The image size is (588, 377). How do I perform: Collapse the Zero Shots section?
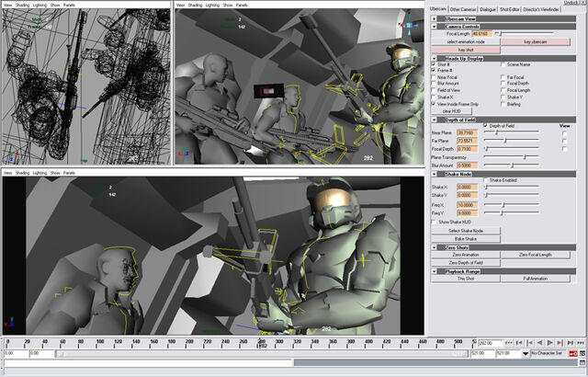click(x=434, y=247)
